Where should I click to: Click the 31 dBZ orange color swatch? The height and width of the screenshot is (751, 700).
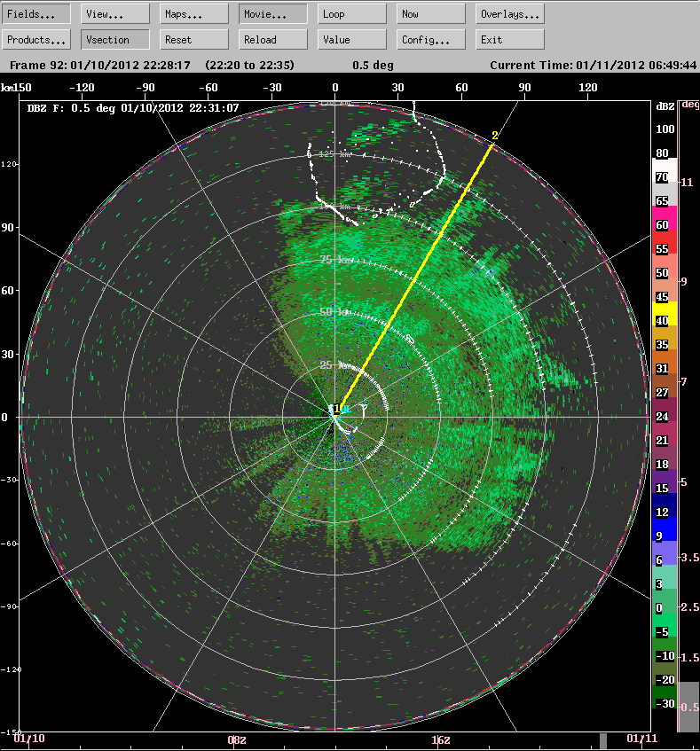(x=665, y=362)
